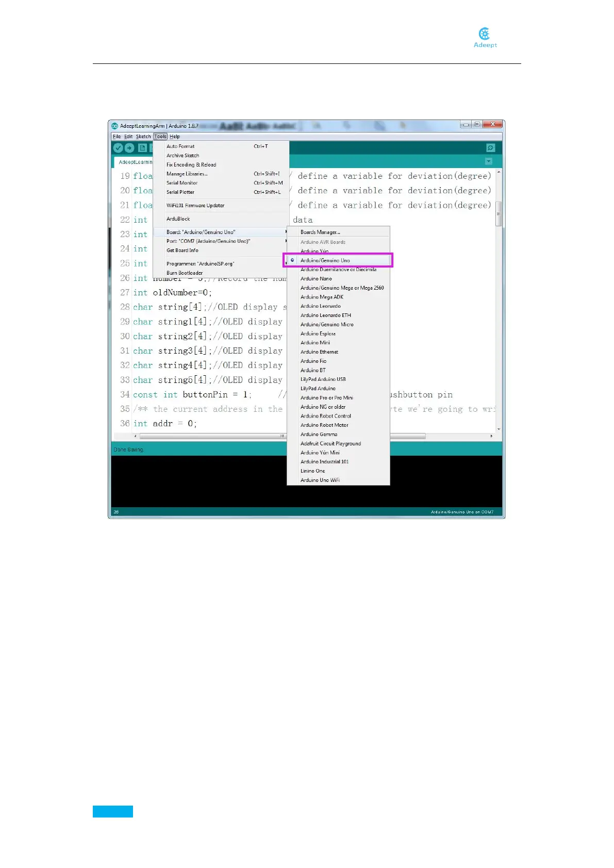Select Arduino Esplora board
The width and height of the screenshot is (614, 868).
(338, 334)
